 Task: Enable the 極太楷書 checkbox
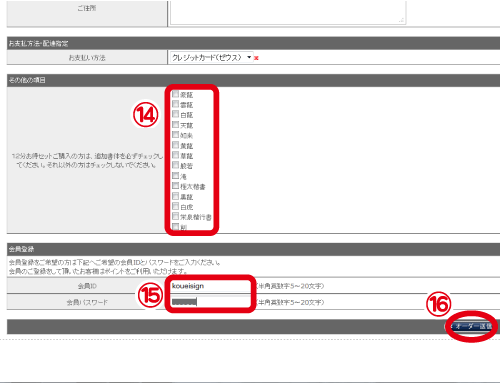pos(176,186)
